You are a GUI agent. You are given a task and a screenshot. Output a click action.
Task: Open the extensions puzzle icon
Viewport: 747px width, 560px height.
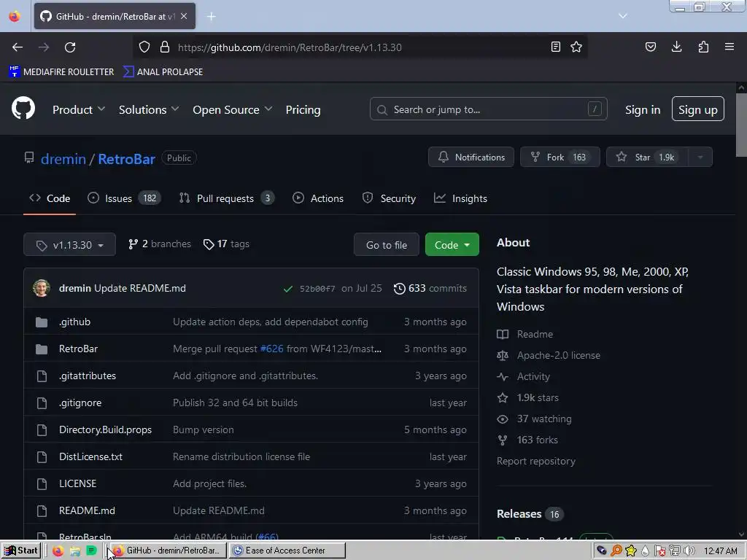(703, 47)
